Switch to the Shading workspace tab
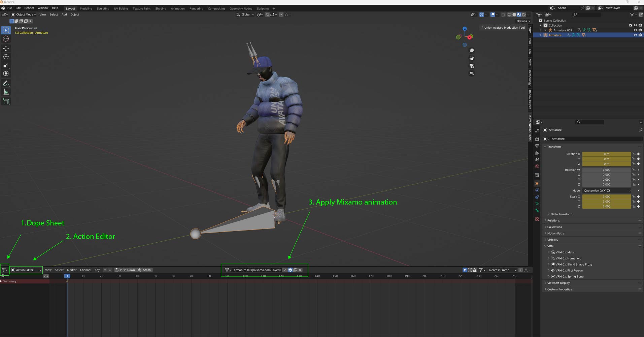 pos(161,8)
